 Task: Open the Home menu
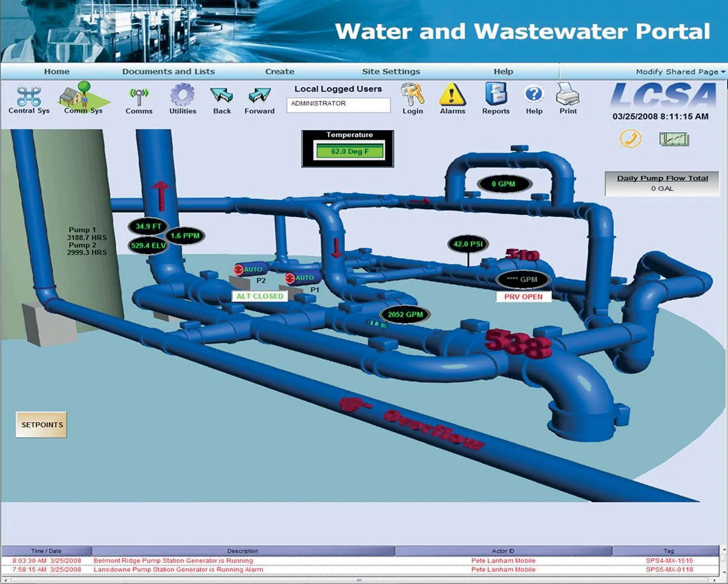[x=57, y=71]
